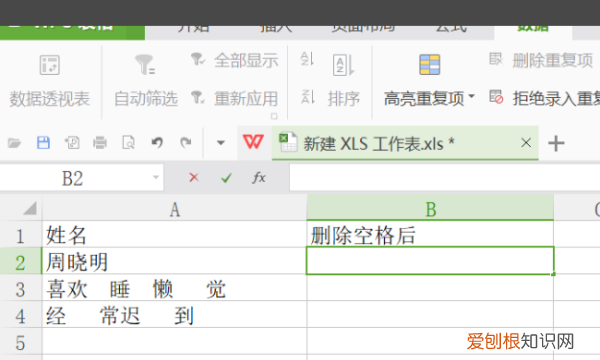Open the Sort (排序) dialog icon
Screen dimensions: 600x360
point(343,65)
